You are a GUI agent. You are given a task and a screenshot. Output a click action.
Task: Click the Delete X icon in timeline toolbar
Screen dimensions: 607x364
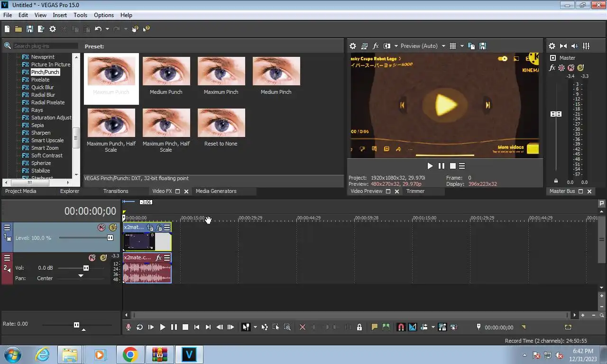303,327
